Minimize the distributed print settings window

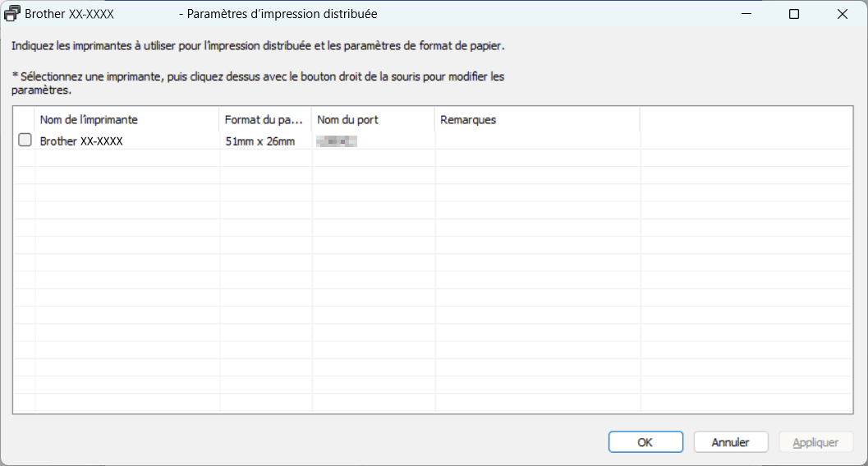(x=746, y=14)
